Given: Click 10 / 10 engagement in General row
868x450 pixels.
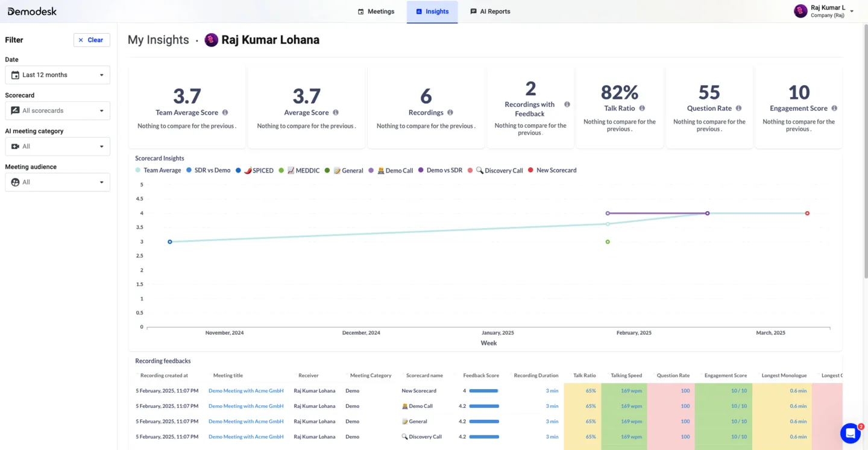Looking at the screenshot, I should (739, 422).
